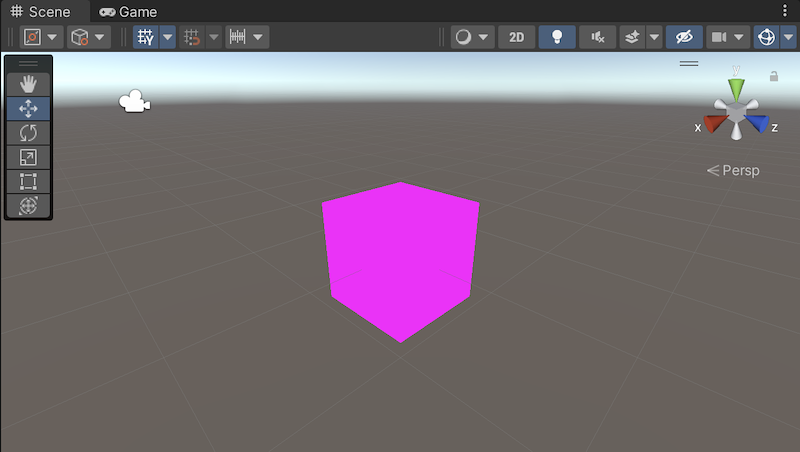Select the Hand view tool
This screenshot has height=452, width=800.
coord(28,84)
